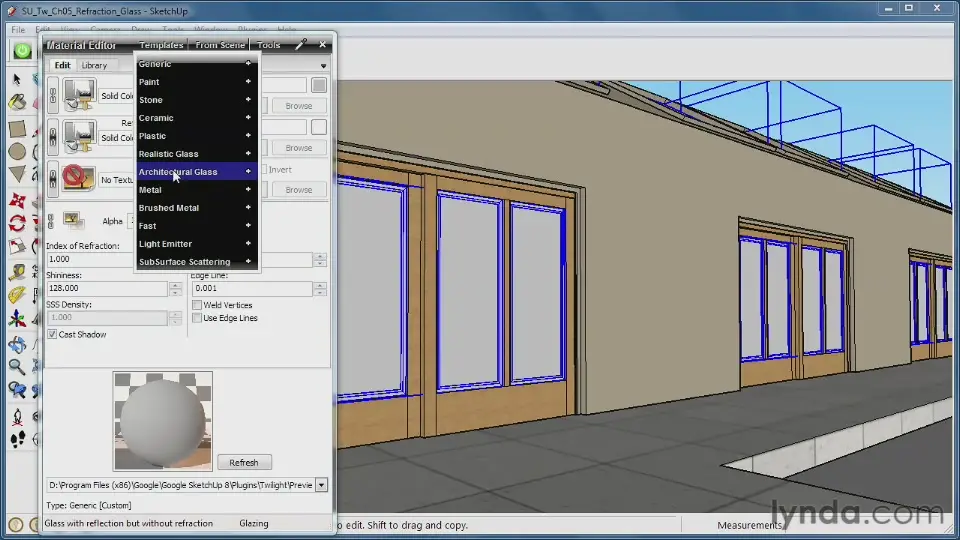Switch to the Library tab
Viewport: 960px width, 540px height.
94,66
